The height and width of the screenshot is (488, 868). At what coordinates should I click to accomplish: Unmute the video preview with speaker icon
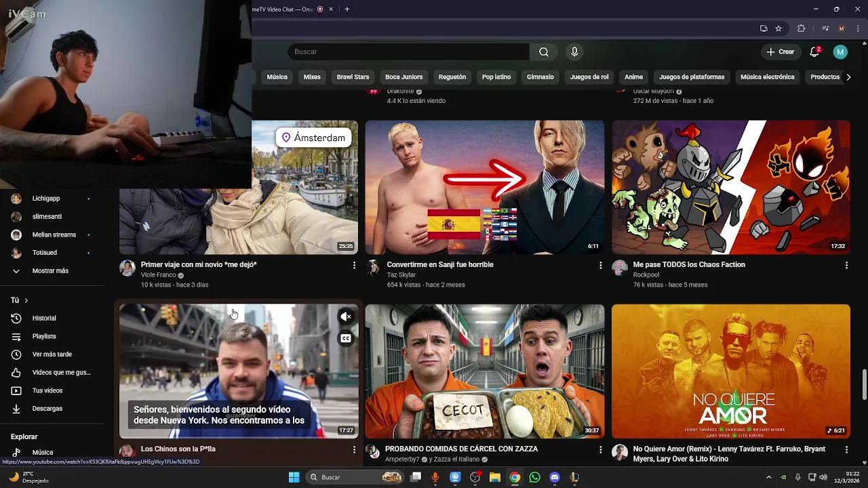(x=346, y=317)
